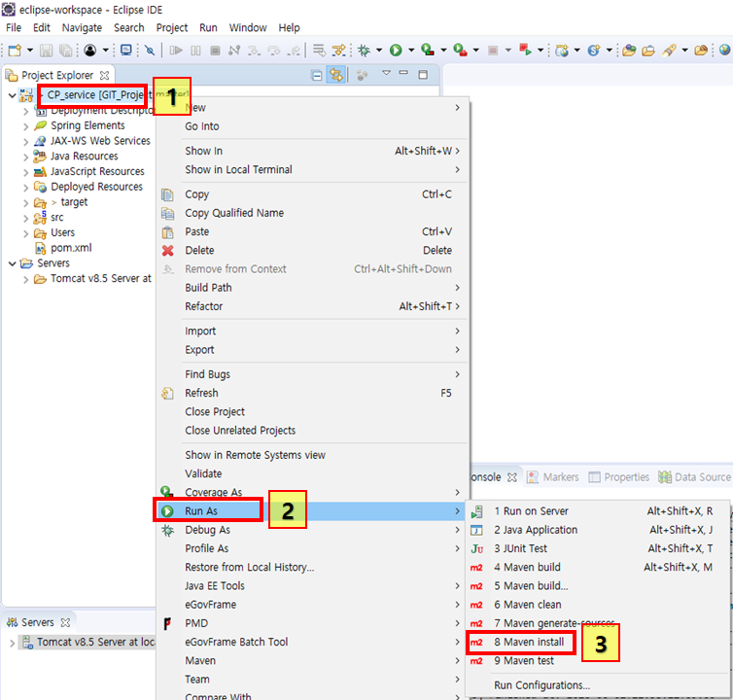Image resolution: width=733 pixels, height=700 pixels.
Task: Open the Team submenu
Action: pyautogui.click(x=312, y=680)
